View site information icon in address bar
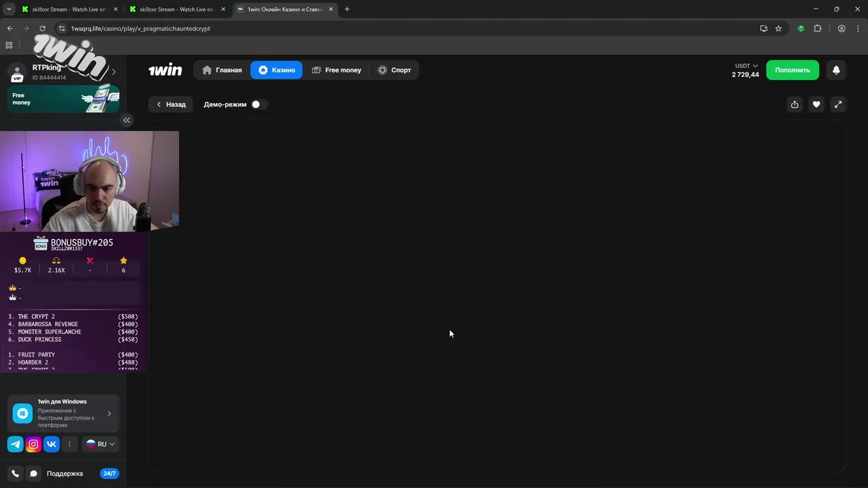 [x=62, y=28]
